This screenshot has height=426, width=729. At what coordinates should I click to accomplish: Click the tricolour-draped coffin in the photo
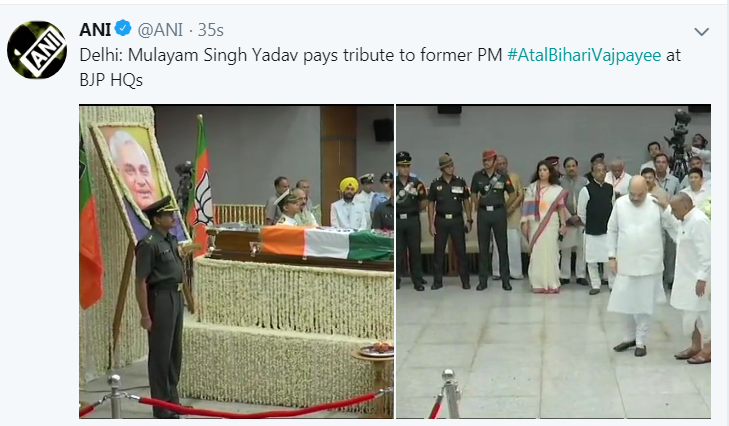click(x=300, y=247)
